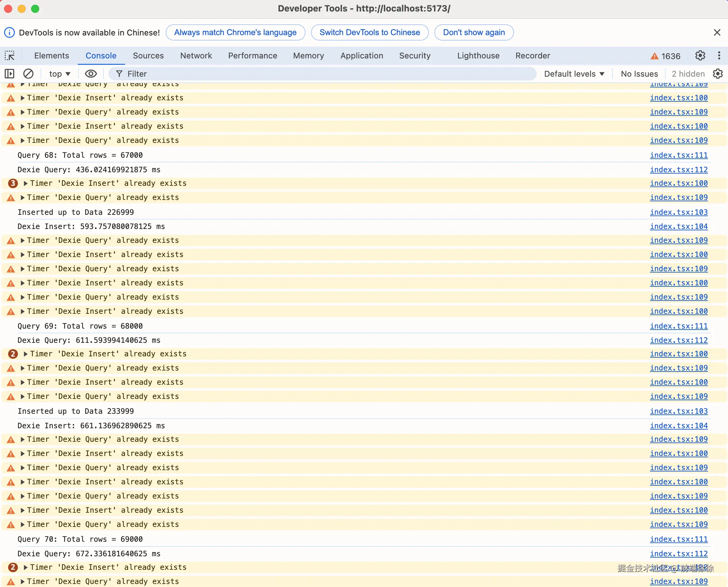Open the Default levels dropdown
728x587 pixels.
574,74
